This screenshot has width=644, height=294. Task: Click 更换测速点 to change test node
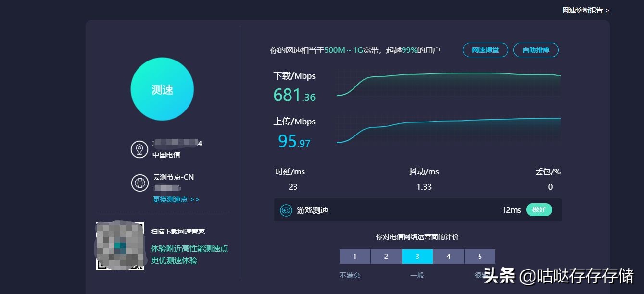click(171, 199)
